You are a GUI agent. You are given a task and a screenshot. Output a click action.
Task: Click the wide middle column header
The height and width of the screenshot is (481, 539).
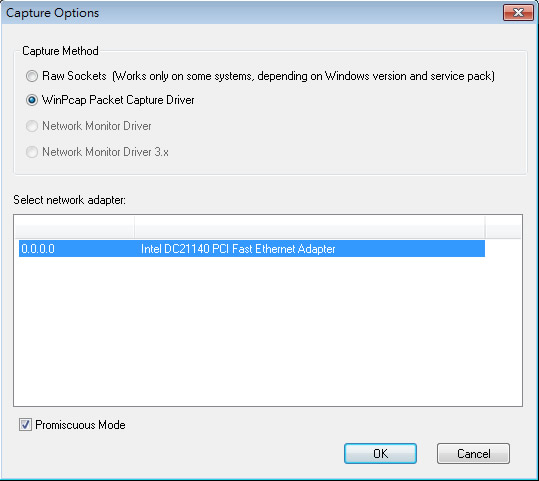coord(310,227)
